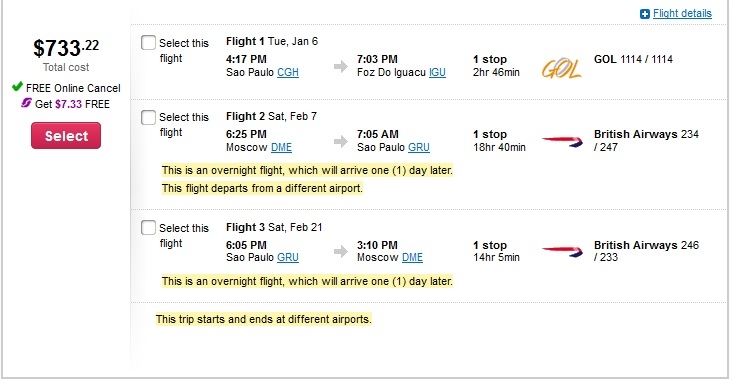Click the arrow icon in Flight 1 row
The height and width of the screenshot is (379, 730).
click(x=341, y=66)
